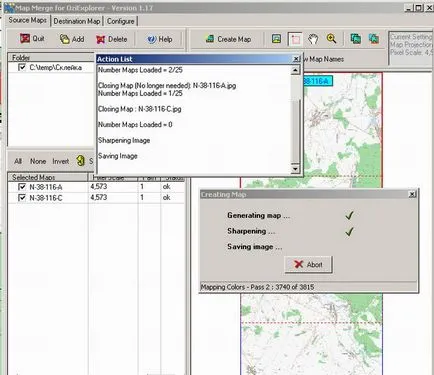Open Help from the toolbar

click(159, 39)
